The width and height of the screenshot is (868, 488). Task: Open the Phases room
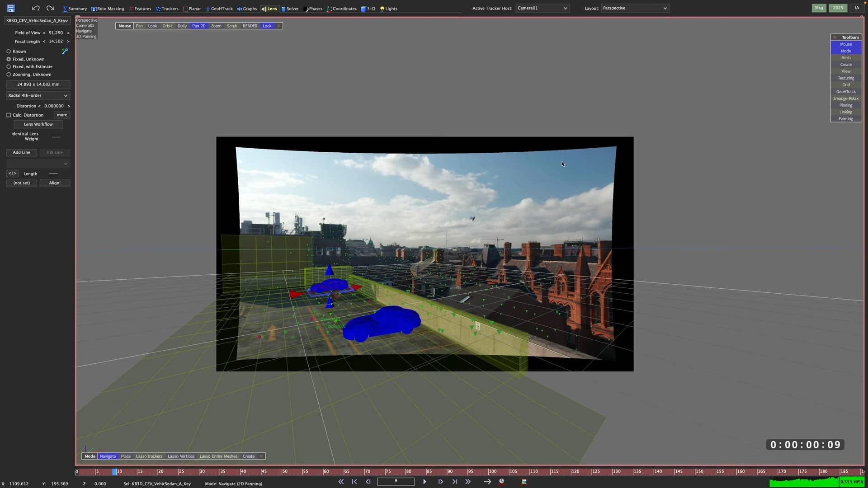[313, 9]
